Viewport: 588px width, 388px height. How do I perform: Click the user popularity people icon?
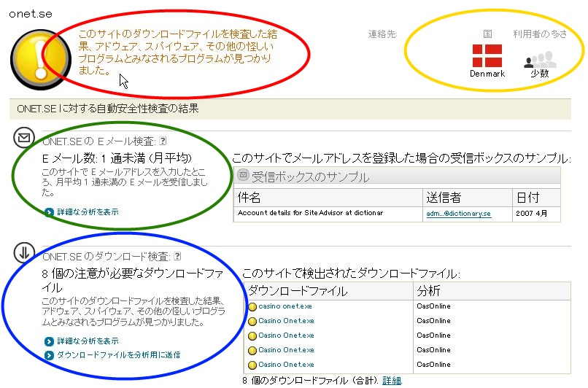click(539, 60)
